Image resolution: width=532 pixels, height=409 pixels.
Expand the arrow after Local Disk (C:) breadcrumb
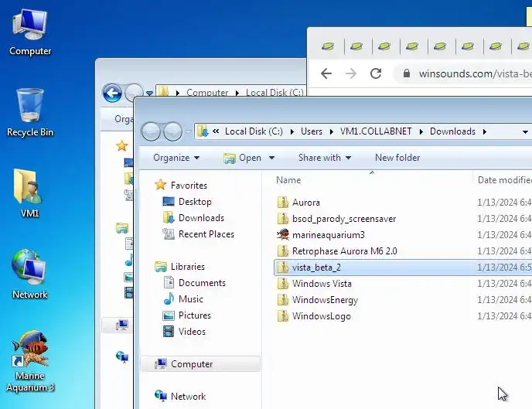click(x=292, y=131)
